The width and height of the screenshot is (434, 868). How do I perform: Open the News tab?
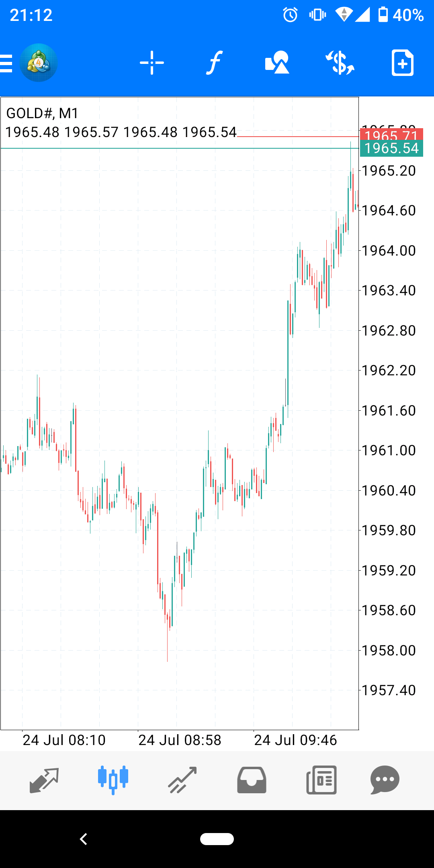[321, 780]
